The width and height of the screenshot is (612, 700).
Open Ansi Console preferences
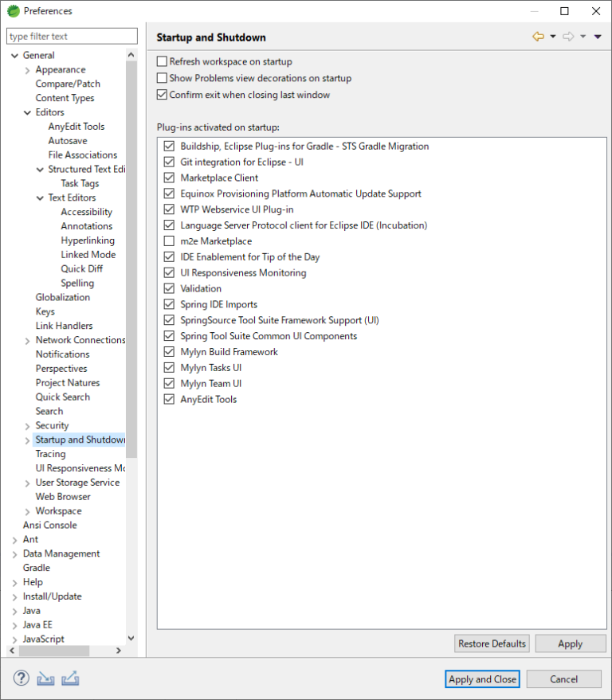click(x=50, y=525)
